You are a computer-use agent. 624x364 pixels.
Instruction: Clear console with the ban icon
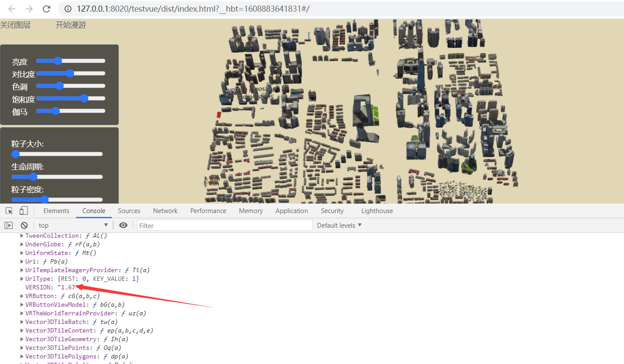point(24,226)
